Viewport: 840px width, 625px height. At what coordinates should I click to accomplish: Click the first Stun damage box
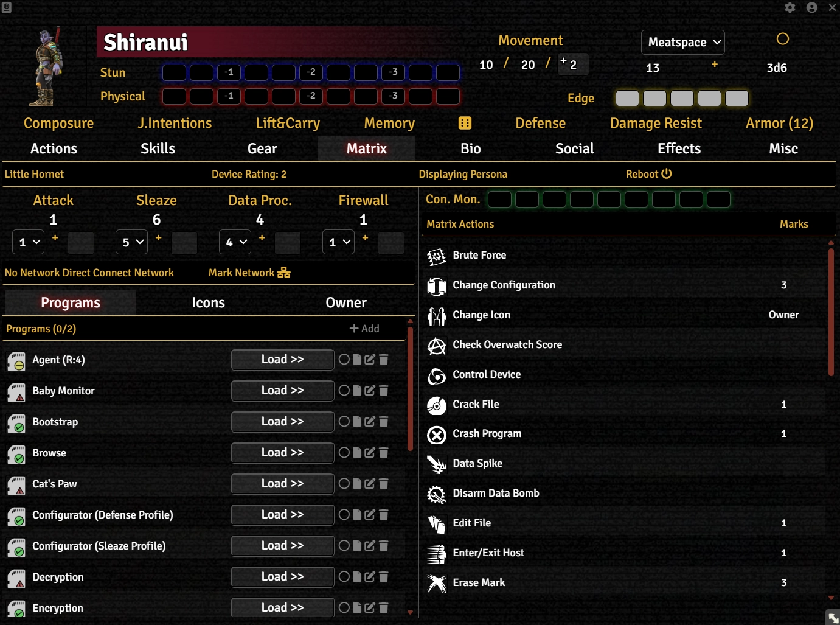[174, 72]
